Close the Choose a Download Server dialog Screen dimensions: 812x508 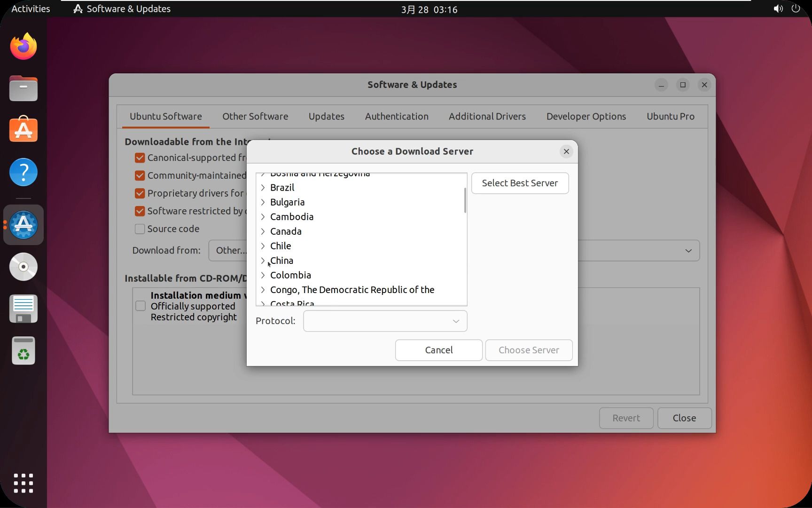coord(566,151)
